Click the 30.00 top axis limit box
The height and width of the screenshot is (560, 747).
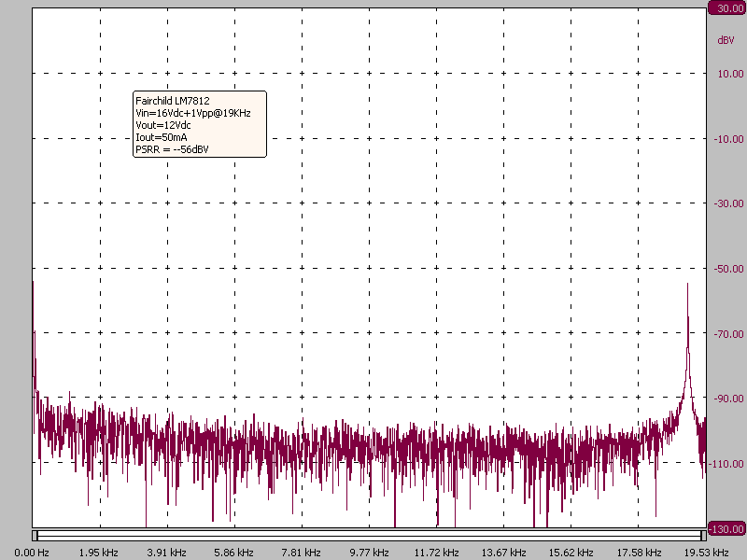pos(727,8)
